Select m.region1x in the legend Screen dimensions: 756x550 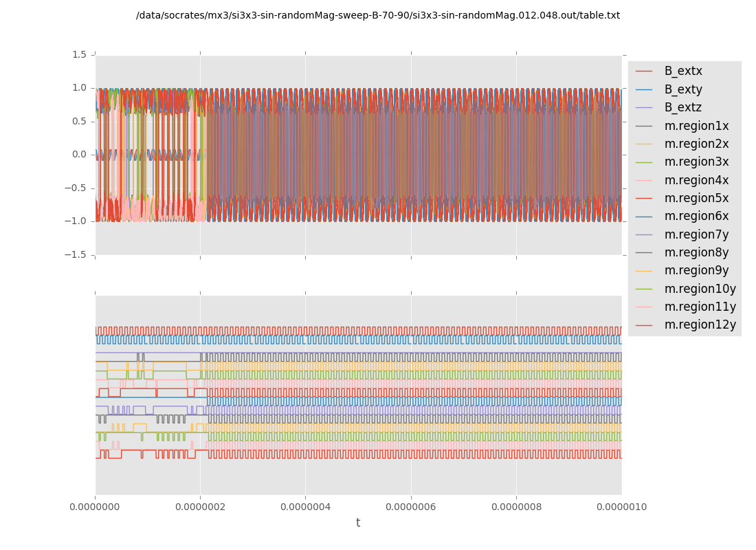tap(696, 126)
